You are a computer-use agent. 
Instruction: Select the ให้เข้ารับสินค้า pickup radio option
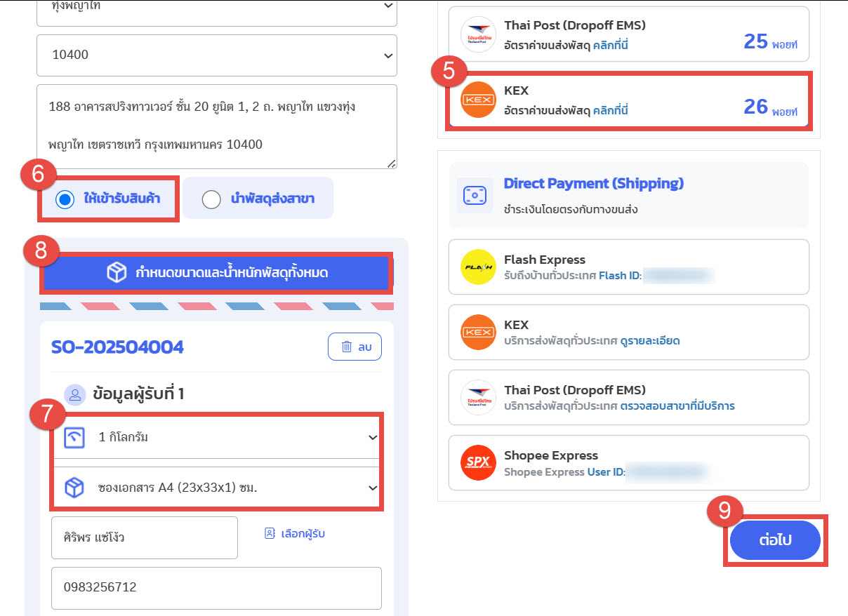pyautogui.click(x=65, y=200)
